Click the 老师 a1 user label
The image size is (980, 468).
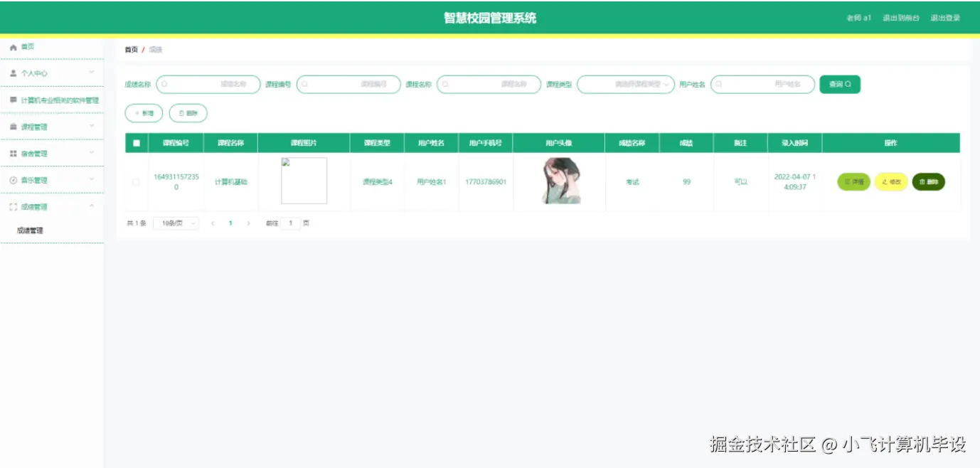tap(858, 18)
